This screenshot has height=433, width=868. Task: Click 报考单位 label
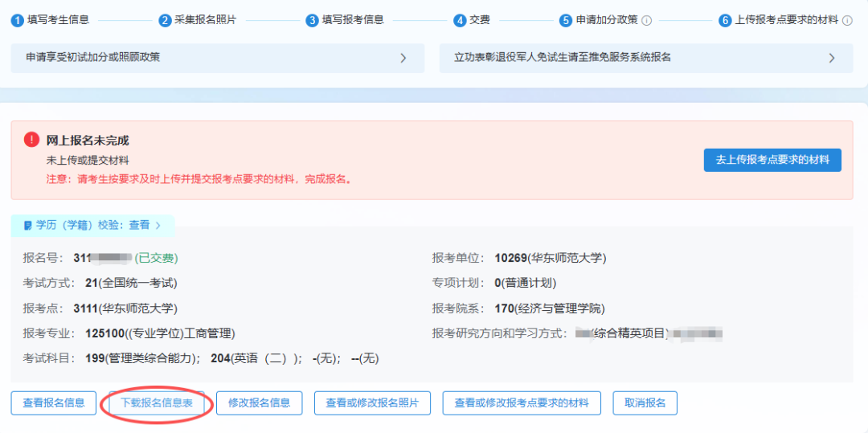coord(460,258)
